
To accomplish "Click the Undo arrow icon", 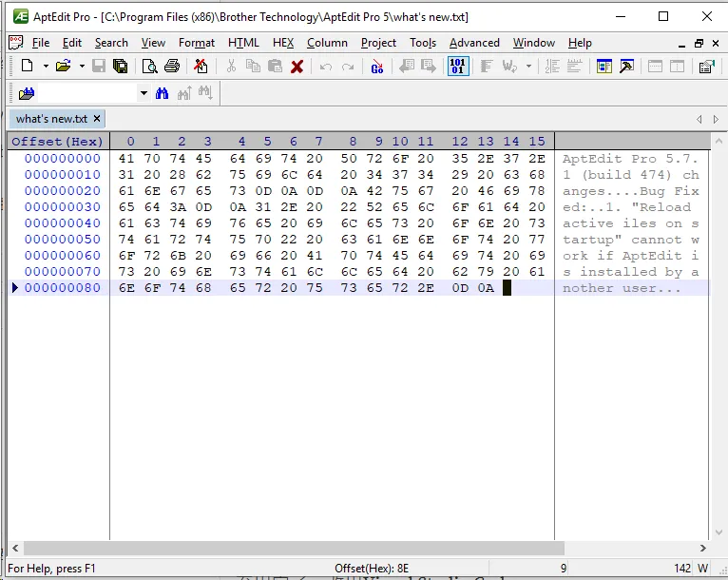I will tap(325, 66).
